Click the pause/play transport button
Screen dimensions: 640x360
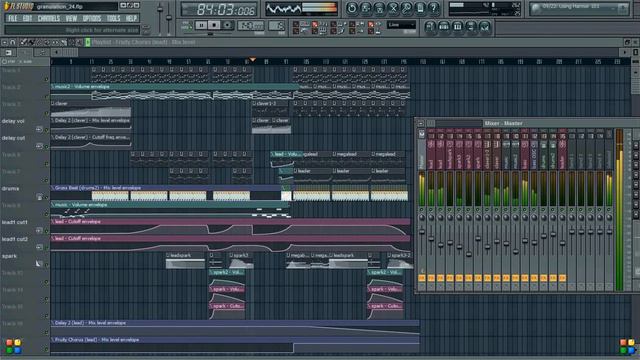pos(201,25)
